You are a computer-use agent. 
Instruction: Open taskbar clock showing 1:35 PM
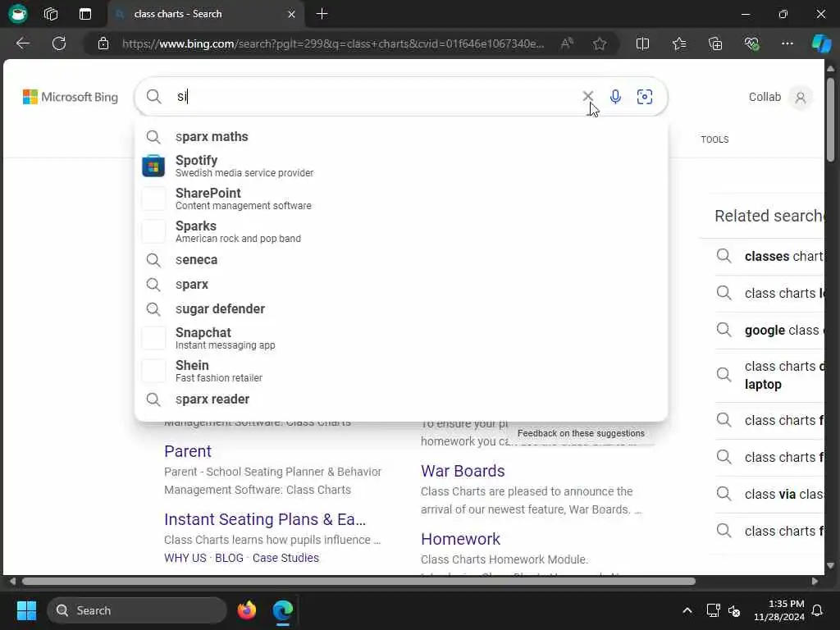point(779,610)
